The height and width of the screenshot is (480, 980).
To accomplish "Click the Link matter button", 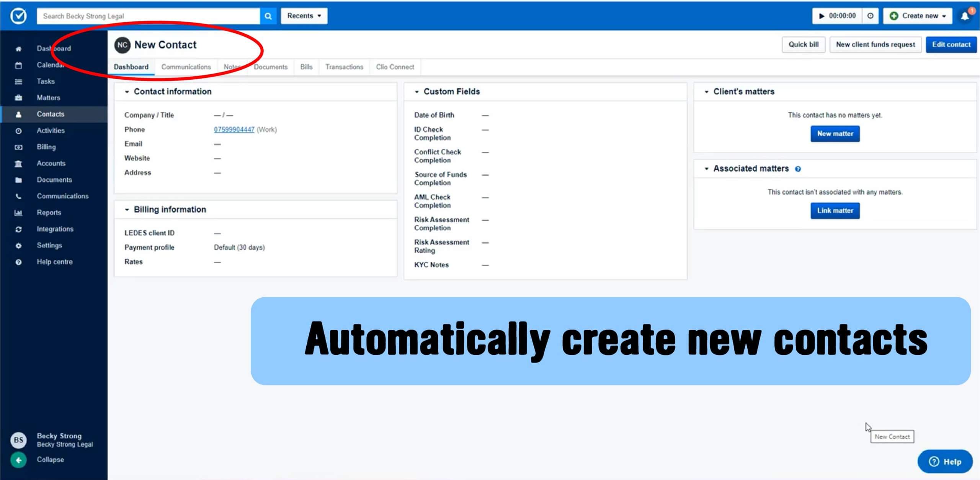I will (835, 211).
